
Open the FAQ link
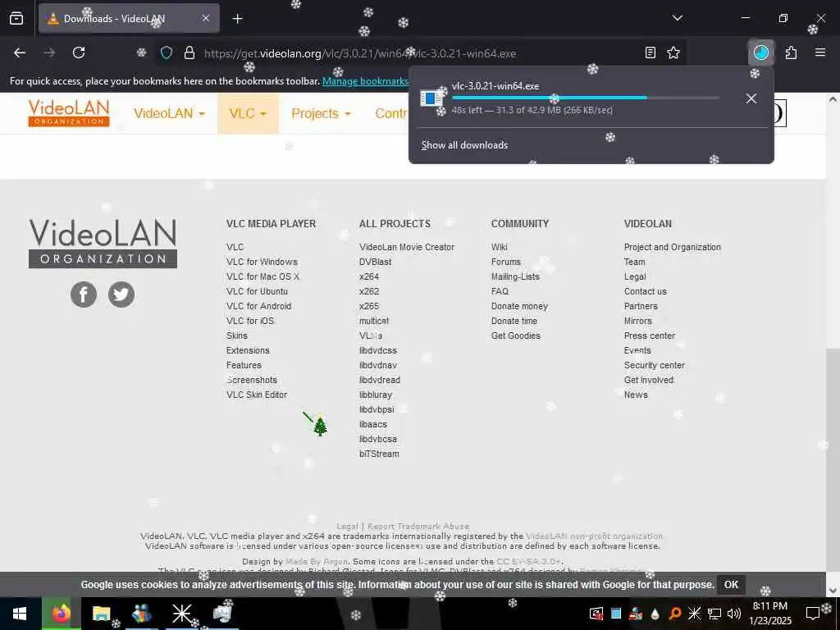[500, 291]
